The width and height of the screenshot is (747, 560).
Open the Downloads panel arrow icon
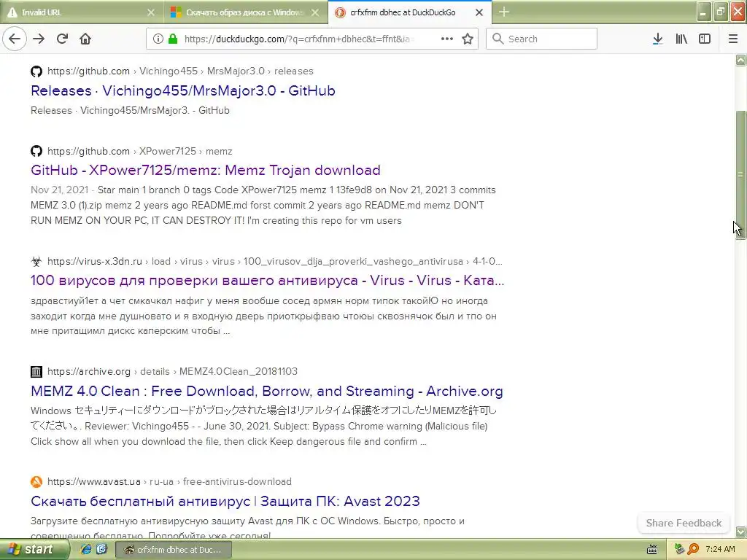pyautogui.click(x=657, y=39)
